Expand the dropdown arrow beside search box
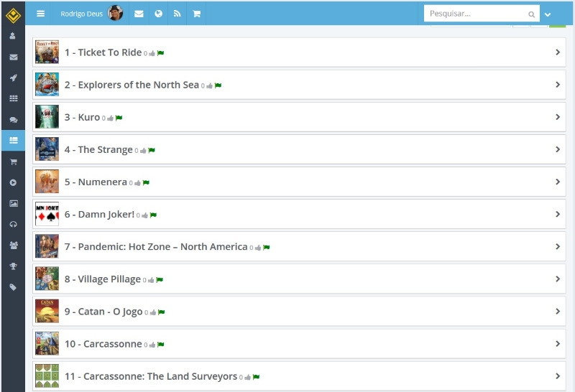This screenshot has width=575, height=392. tap(548, 14)
